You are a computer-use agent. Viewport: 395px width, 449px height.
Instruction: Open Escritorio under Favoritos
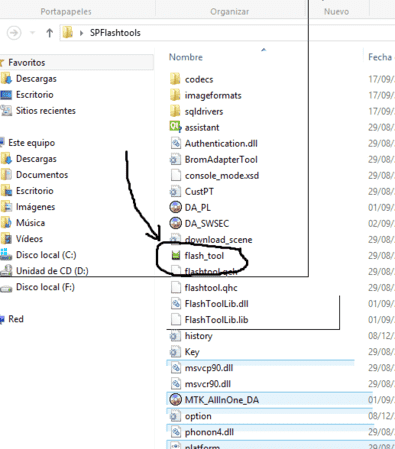[35, 95]
